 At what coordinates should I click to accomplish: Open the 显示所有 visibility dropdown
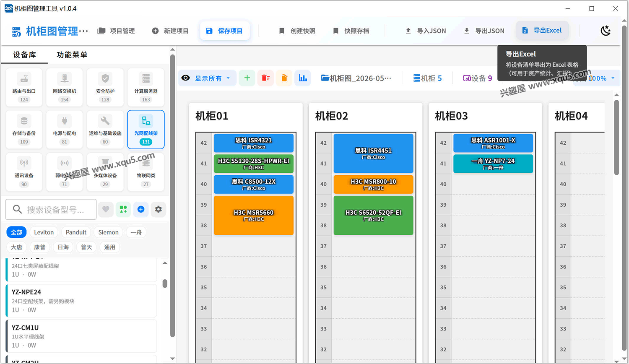(208, 78)
